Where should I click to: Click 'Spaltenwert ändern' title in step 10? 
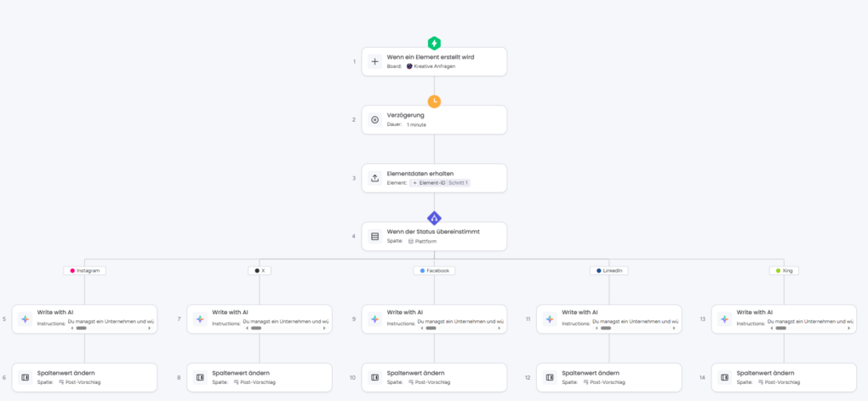pyautogui.click(x=416, y=373)
